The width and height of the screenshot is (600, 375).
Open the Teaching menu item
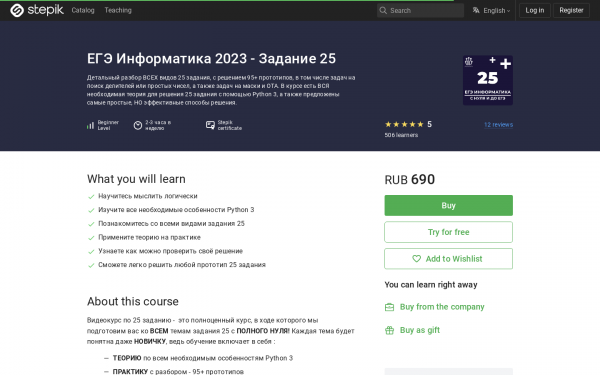118,10
